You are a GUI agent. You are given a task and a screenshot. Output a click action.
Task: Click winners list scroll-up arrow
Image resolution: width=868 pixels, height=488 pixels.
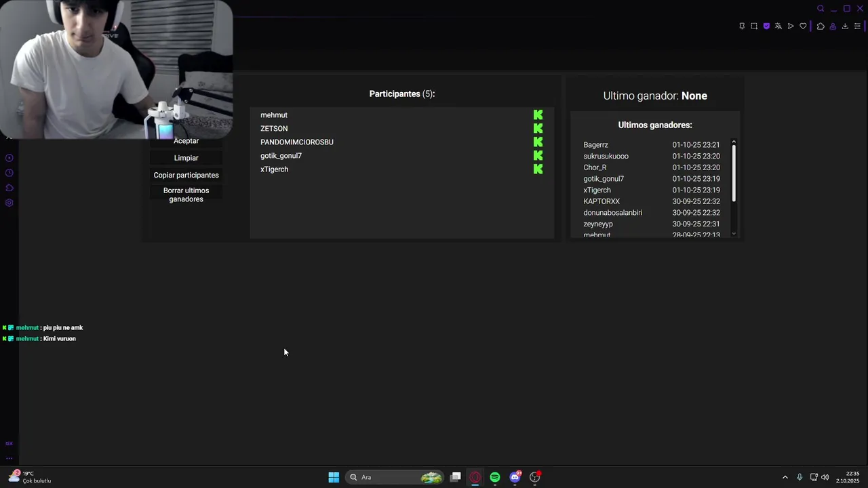(734, 142)
